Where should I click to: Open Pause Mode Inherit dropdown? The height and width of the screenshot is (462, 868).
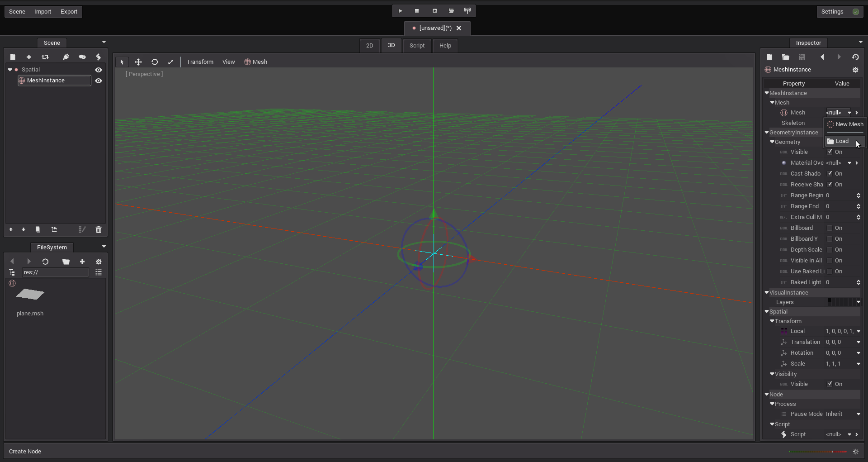(x=858, y=414)
